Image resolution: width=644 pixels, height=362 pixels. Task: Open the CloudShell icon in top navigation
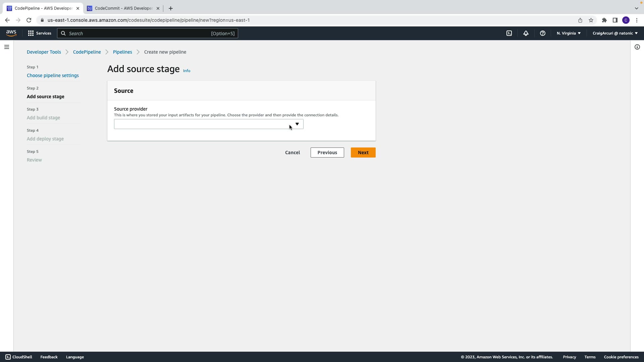pos(509,33)
